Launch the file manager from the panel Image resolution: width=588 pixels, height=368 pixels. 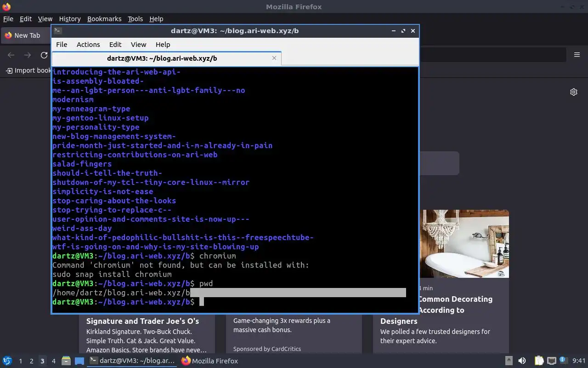[x=66, y=361]
